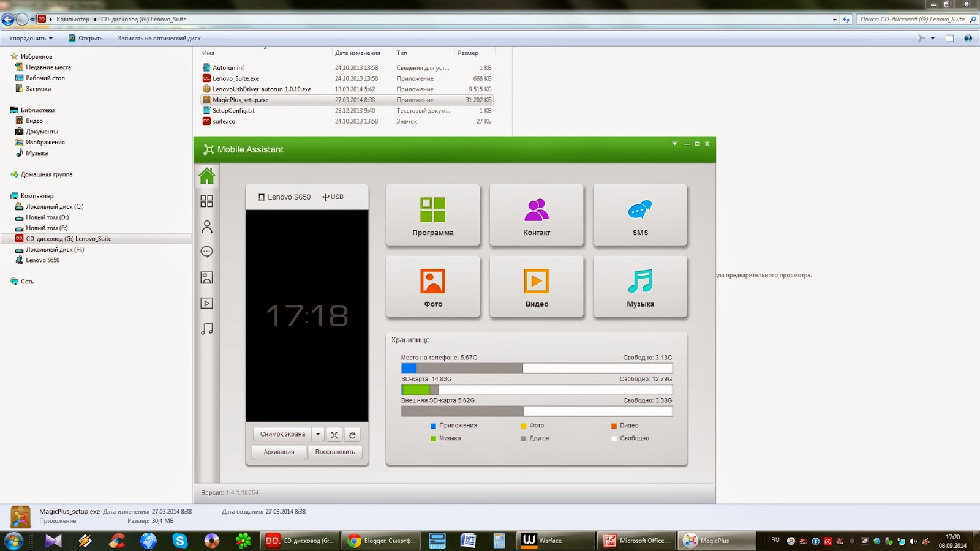Click the Explorer search field

(917, 20)
